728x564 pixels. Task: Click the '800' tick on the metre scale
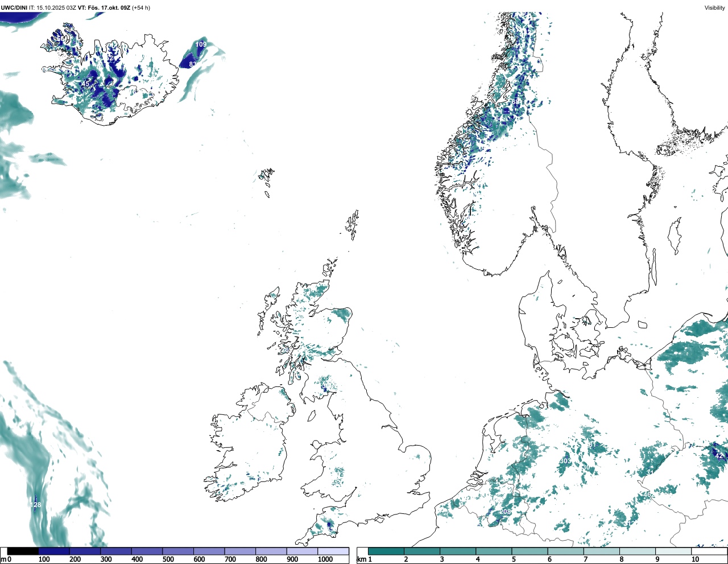262,559
